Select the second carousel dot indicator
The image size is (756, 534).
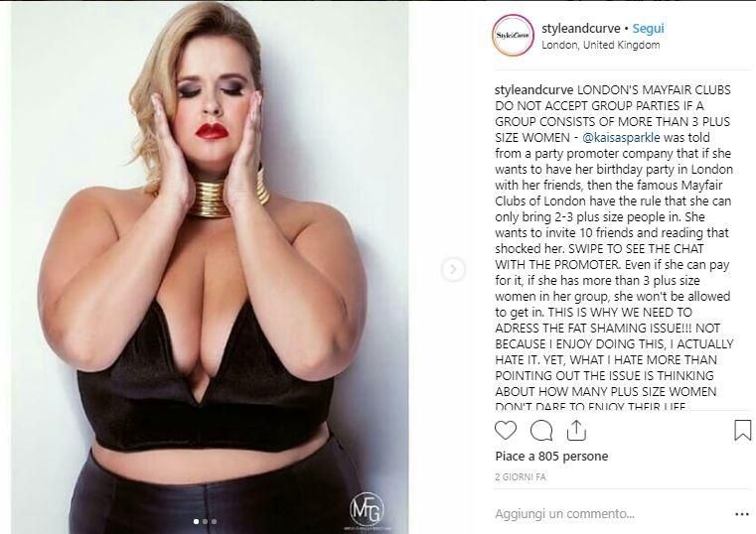click(205, 521)
